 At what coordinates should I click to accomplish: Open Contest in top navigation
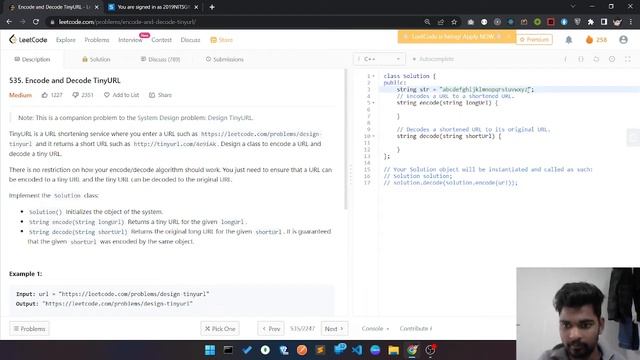point(162,40)
